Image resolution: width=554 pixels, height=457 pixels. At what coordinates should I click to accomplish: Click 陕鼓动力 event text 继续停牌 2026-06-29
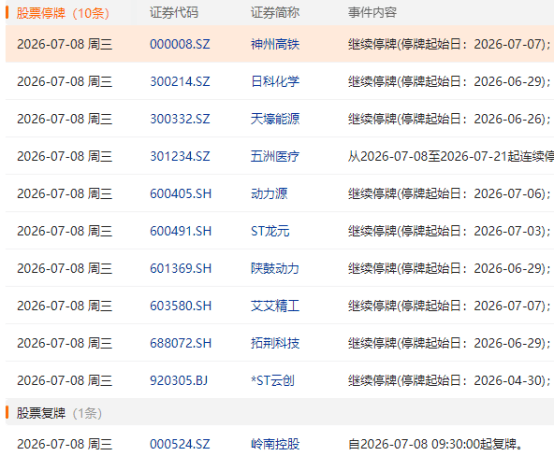[449, 269]
